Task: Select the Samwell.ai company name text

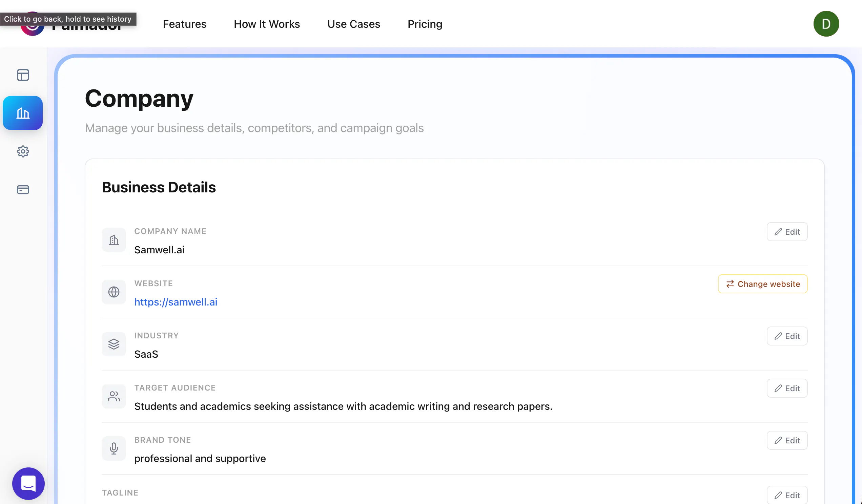Action: pyautogui.click(x=159, y=250)
